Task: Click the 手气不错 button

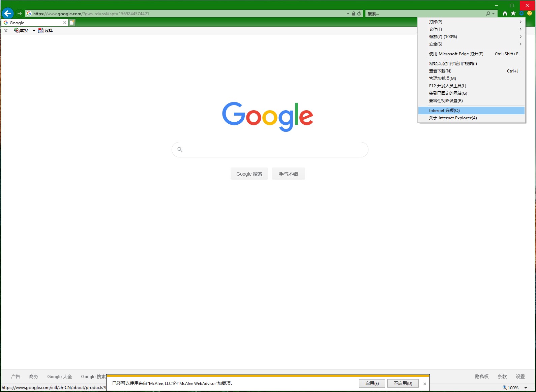Action: [x=289, y=174]
